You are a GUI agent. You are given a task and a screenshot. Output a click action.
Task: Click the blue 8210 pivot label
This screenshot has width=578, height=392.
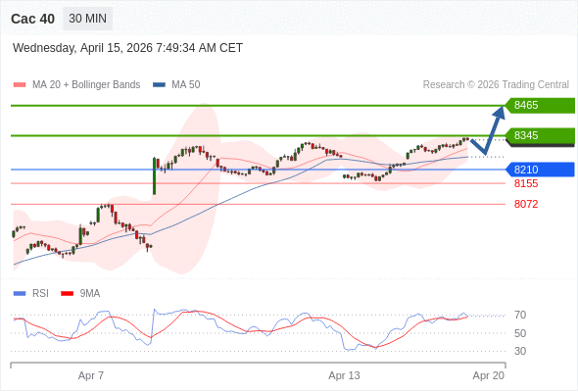[x=540, y=170]
